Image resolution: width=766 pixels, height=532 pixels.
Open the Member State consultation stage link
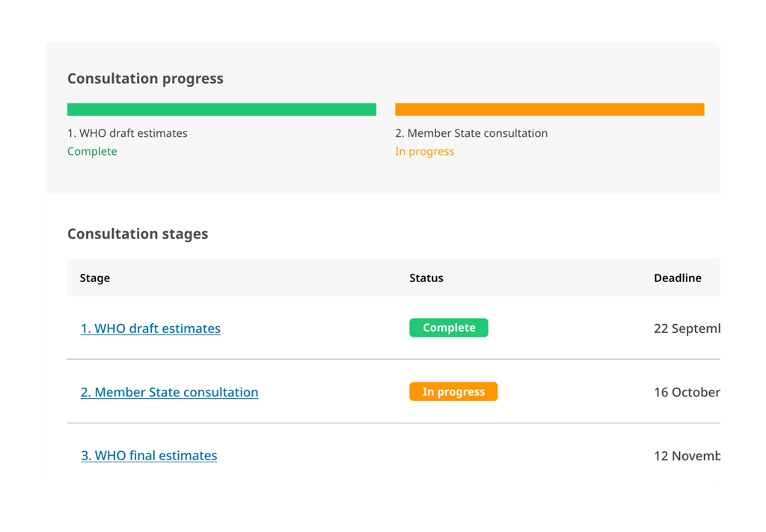[x=169, y=391]
